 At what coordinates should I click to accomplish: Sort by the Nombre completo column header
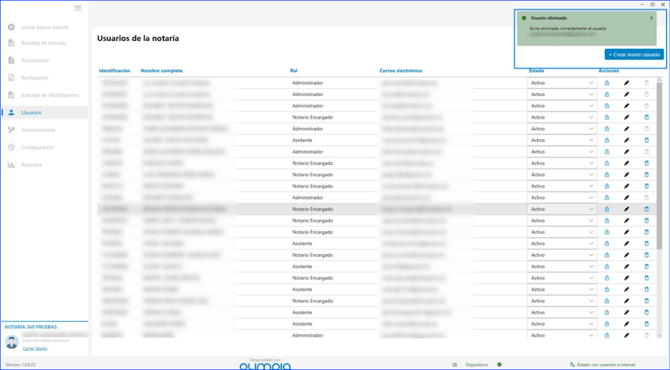click(162, 71)
